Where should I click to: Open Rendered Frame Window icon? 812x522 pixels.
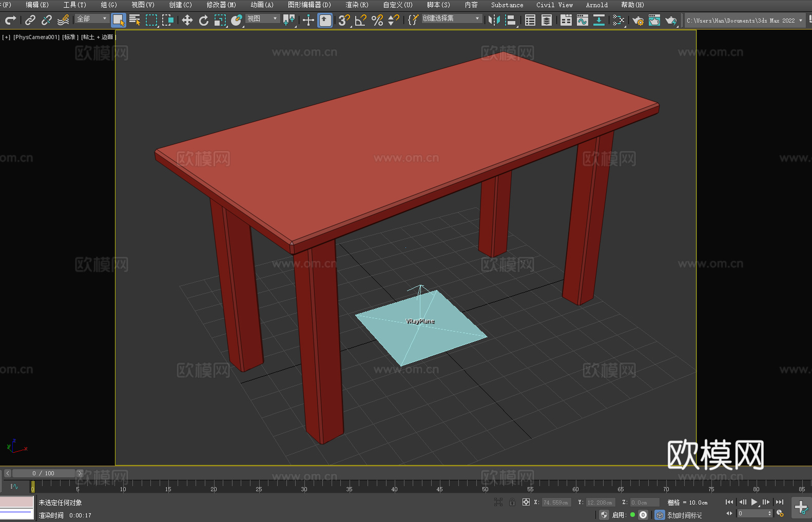[654, 20]
